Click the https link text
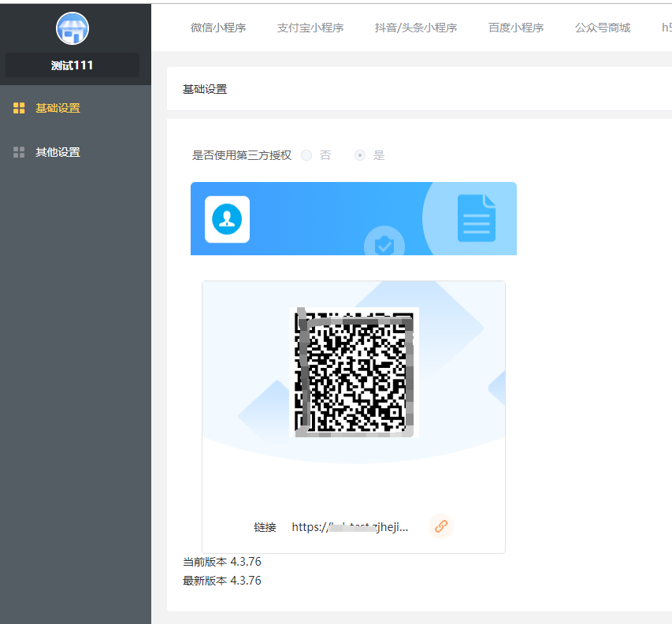 click(x=350, y=527)
